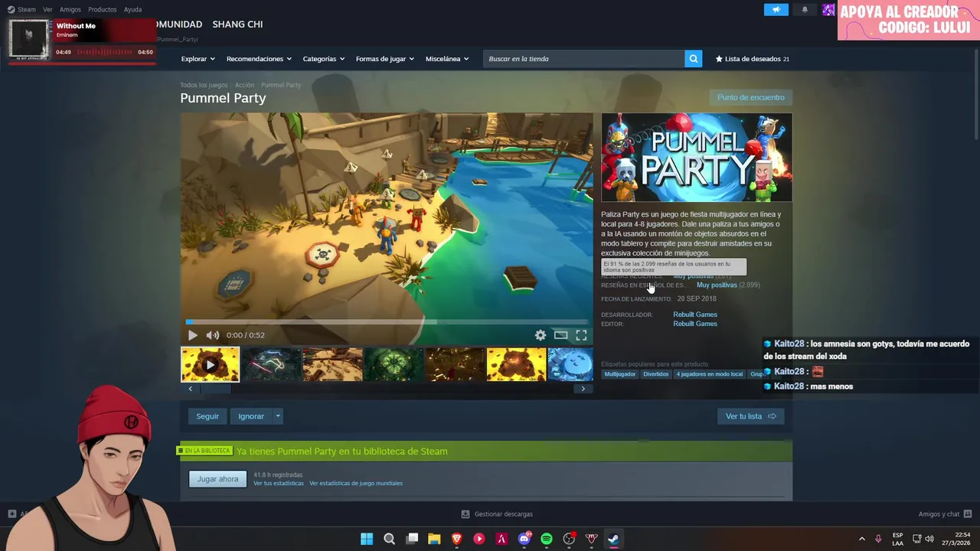Click the microphone icon in system tray
980x551 pixels.
(x=878, y=539)
